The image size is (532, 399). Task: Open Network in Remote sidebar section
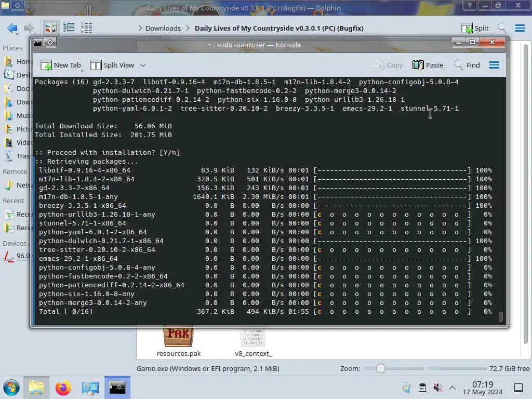[17, 185]
